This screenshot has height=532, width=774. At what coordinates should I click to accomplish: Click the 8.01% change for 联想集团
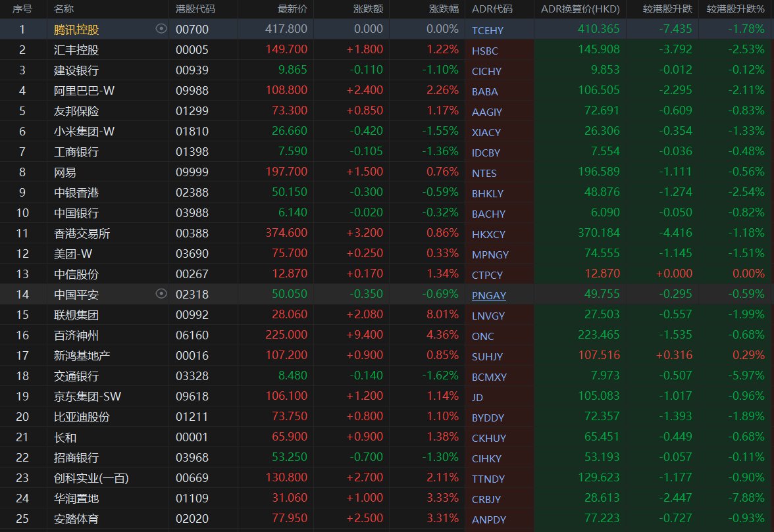[443, 314]
